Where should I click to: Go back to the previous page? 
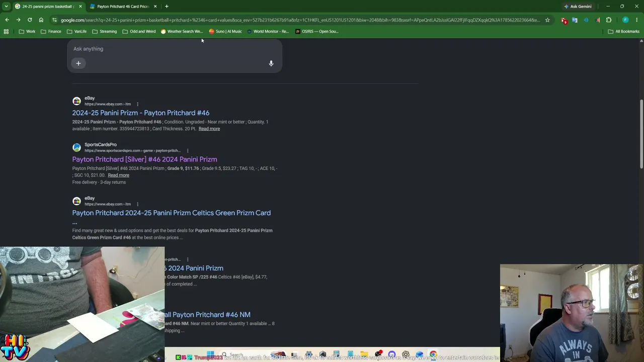pos(7,20)
